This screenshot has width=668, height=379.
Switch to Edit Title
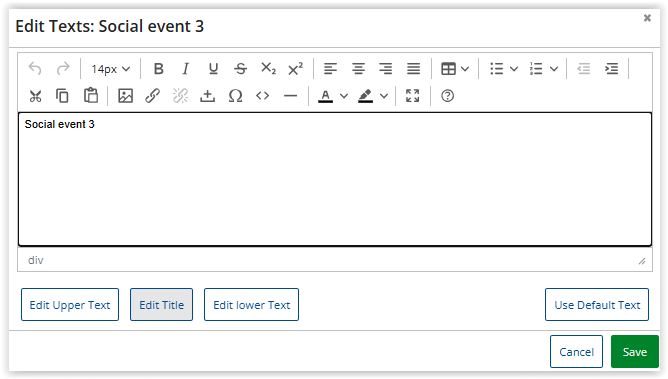coord(161,304)
